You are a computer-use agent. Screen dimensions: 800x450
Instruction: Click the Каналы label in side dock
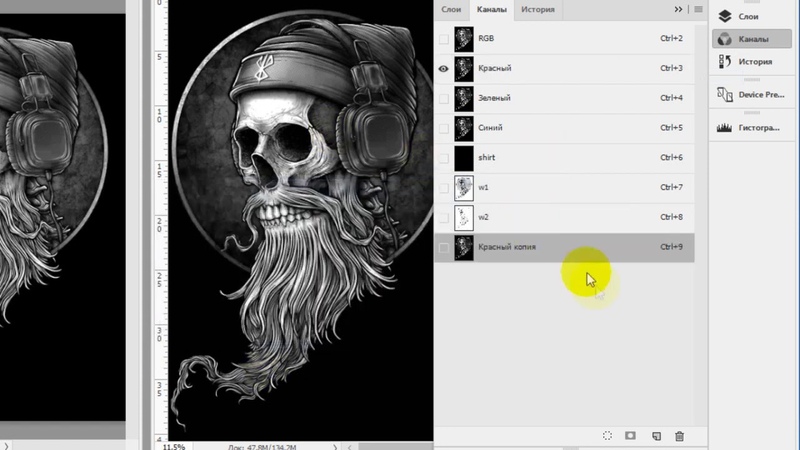(x=753, y=39)
